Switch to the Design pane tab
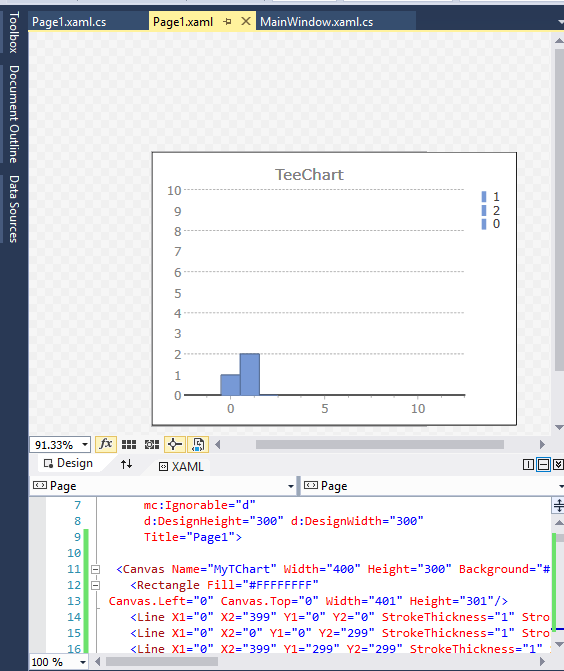The image size is (564, 671). 68,463
